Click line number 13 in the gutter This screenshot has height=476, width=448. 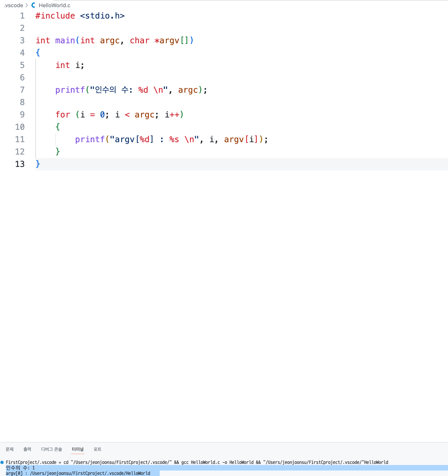(x=20, y=164)
